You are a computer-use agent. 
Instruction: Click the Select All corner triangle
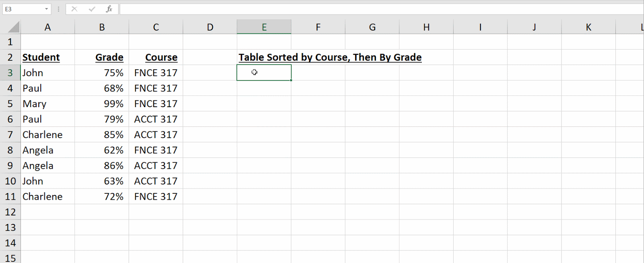(x=14, y=27)
